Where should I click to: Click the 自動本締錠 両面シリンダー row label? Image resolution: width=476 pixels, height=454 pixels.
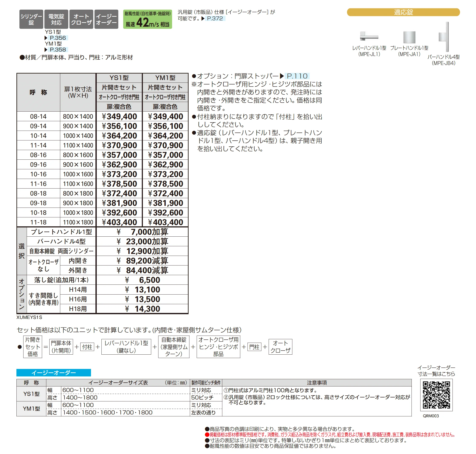(x=62, y=251)
